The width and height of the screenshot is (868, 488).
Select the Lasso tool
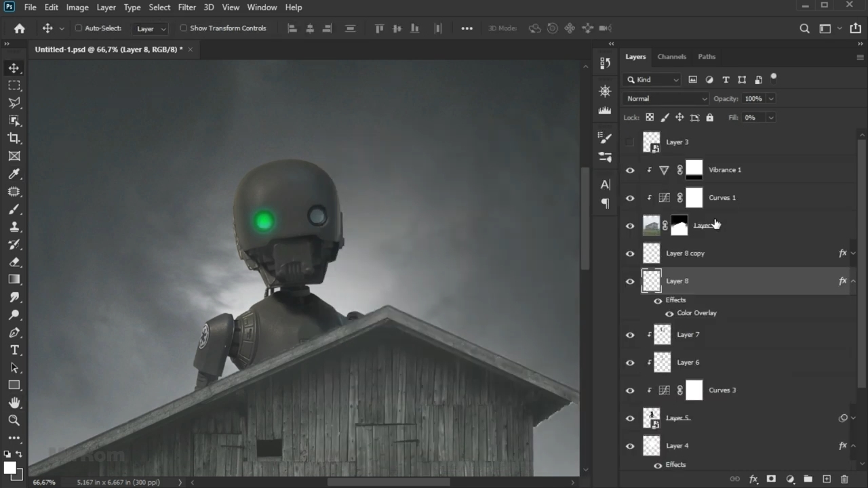(14, 103)
